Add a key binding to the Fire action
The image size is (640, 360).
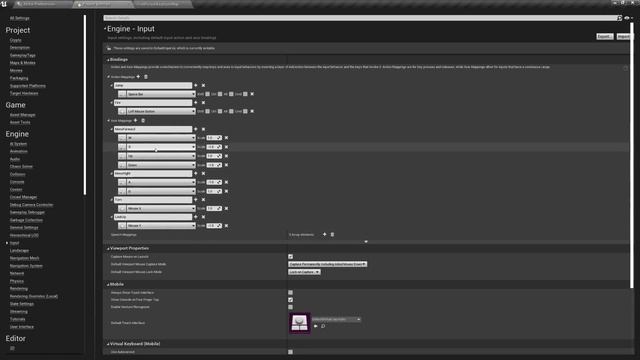(x=196, y=102)
